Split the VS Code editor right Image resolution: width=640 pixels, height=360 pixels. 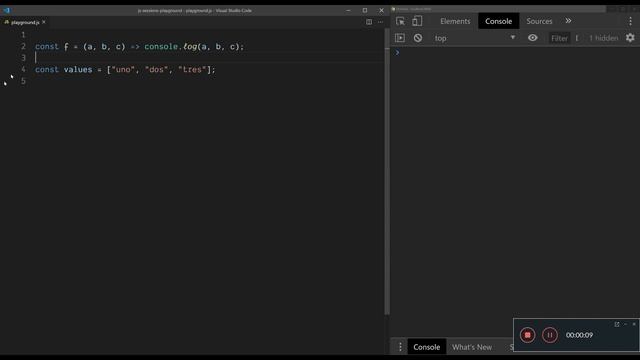tap(369, 22)
